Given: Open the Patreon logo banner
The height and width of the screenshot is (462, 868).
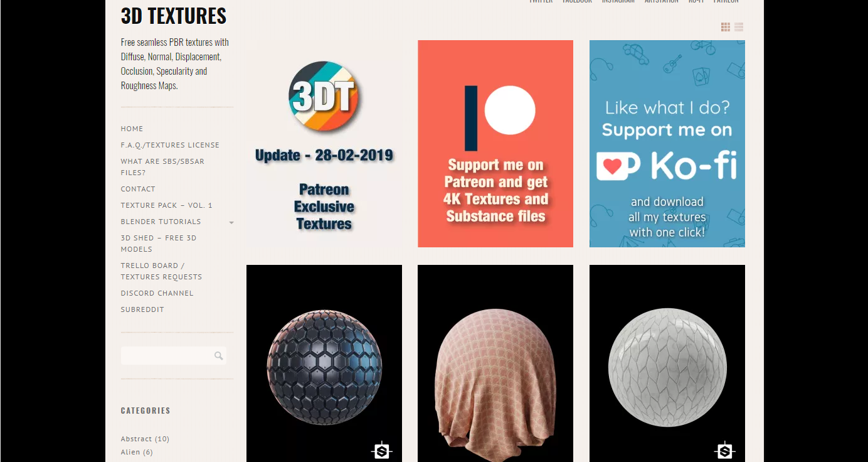Looking at the screenshot, I should (495, 144).
